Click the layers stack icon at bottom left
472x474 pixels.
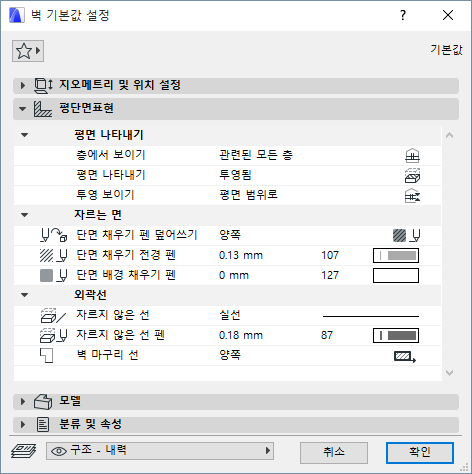23,451
